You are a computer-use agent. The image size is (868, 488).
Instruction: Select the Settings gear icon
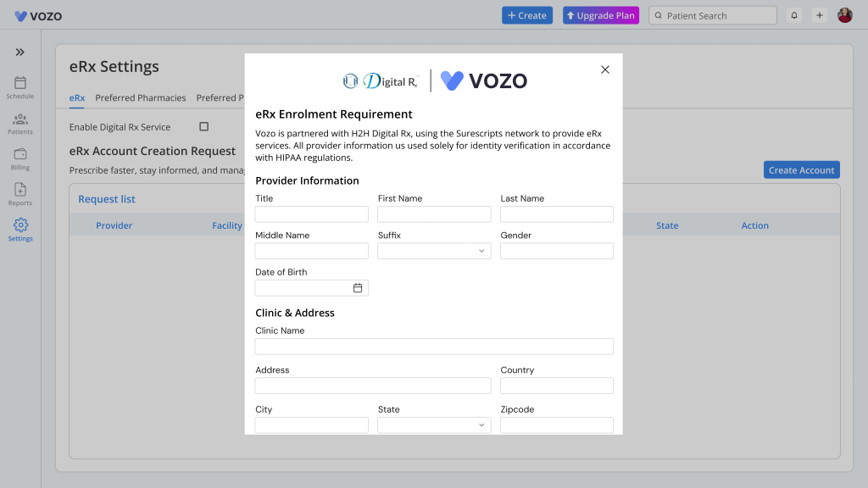tap(20, 225)
